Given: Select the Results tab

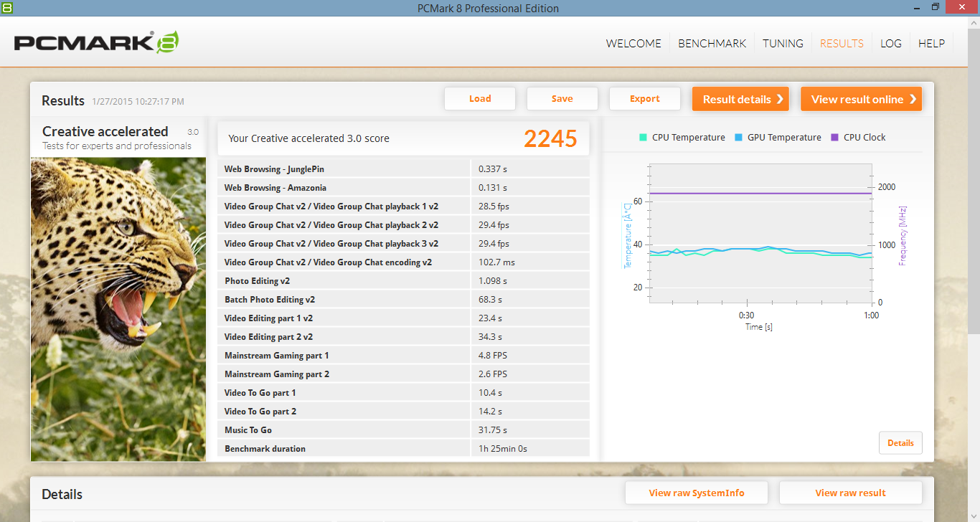Looking at the screenshot, I should (842, 43).
